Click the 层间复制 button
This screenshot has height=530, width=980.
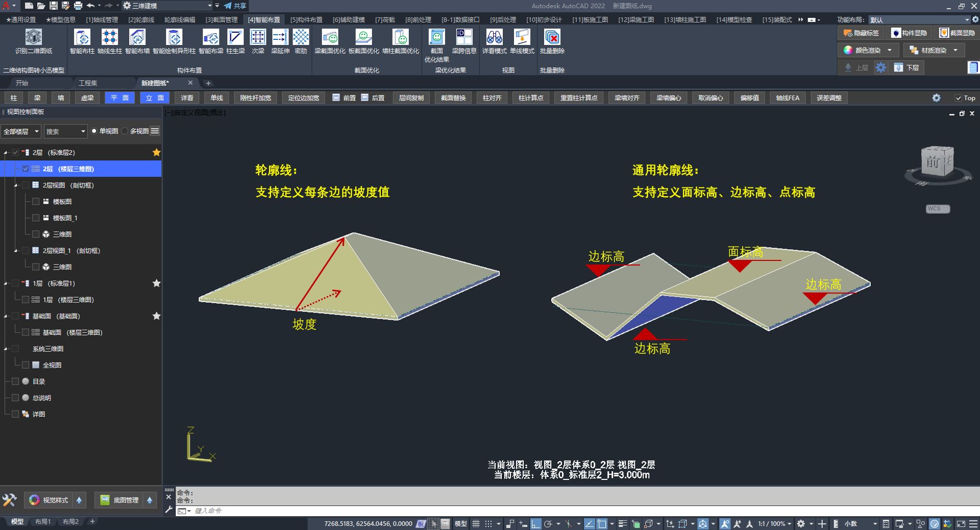[411, 98]
